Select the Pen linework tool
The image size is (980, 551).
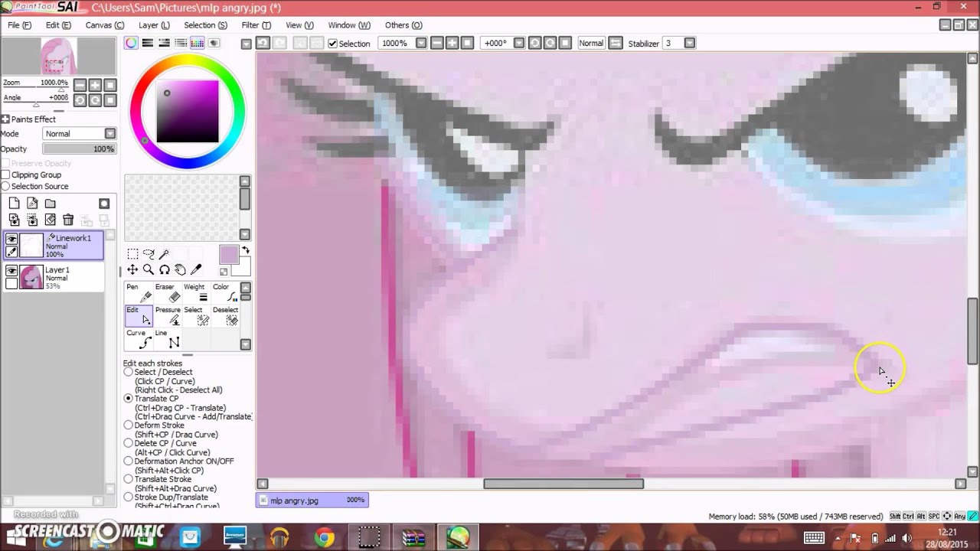point(139,293)
